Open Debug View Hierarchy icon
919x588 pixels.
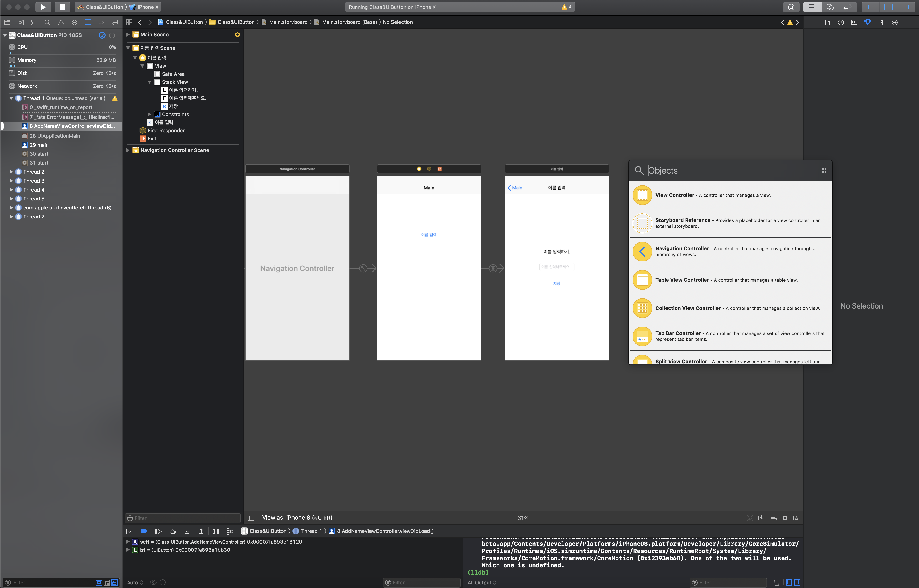(x=216, y=531)
